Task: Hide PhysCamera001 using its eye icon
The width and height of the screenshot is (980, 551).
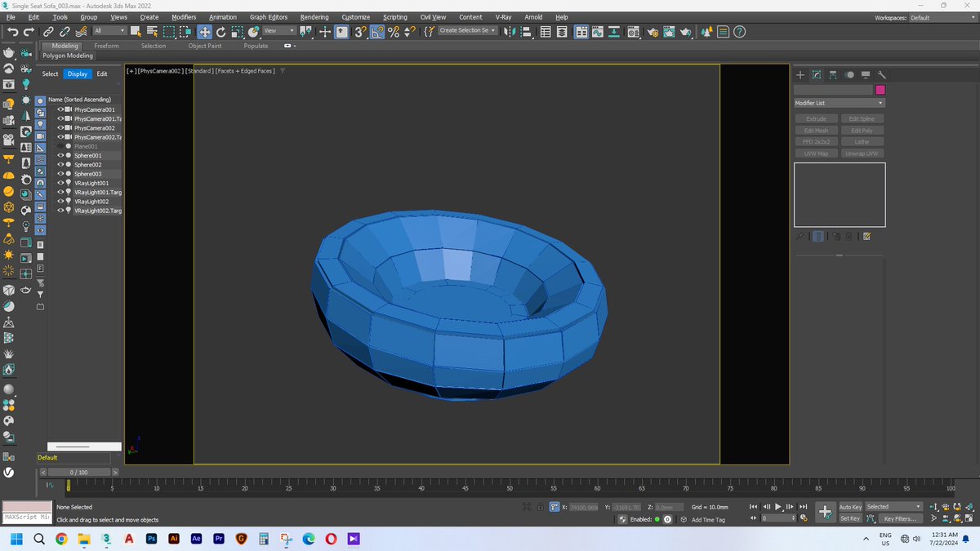Action: (x=60, y=109)
